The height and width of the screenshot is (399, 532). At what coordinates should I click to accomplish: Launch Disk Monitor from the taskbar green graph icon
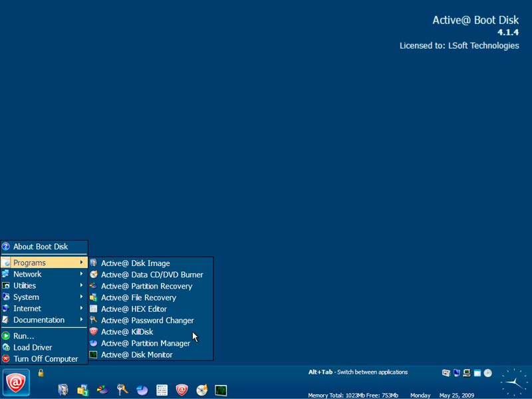pyautogui.click(x=221, y=390)
